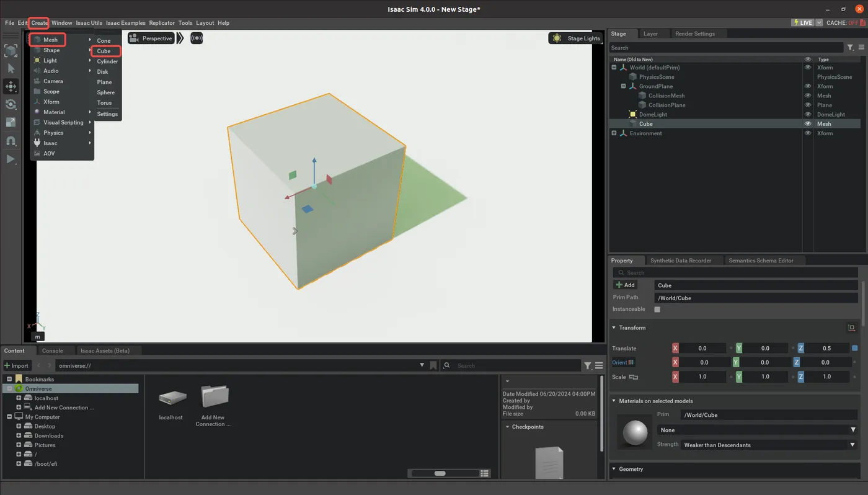Open the File menu
This screenshot has height=495, width=868.
coord(9,23)
